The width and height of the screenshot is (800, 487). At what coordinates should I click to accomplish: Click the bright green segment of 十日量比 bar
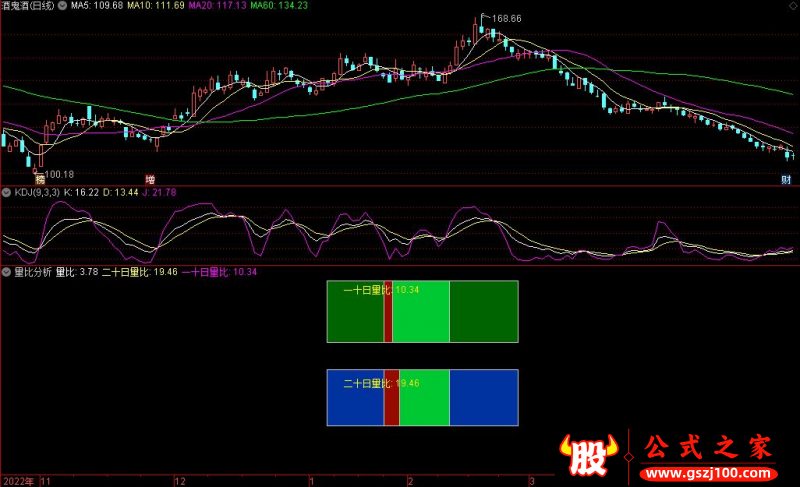[x=420, y=312]
